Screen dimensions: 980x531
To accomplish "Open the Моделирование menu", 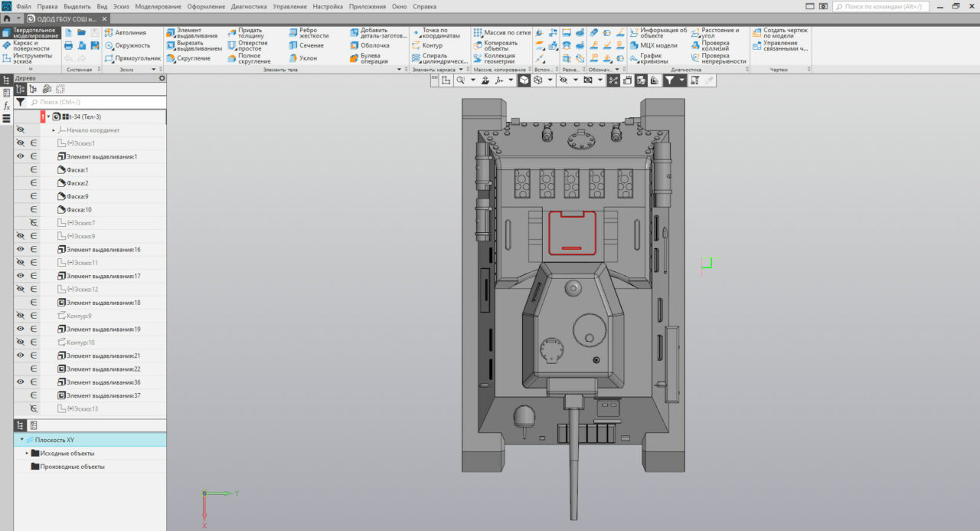I will 158,6.
